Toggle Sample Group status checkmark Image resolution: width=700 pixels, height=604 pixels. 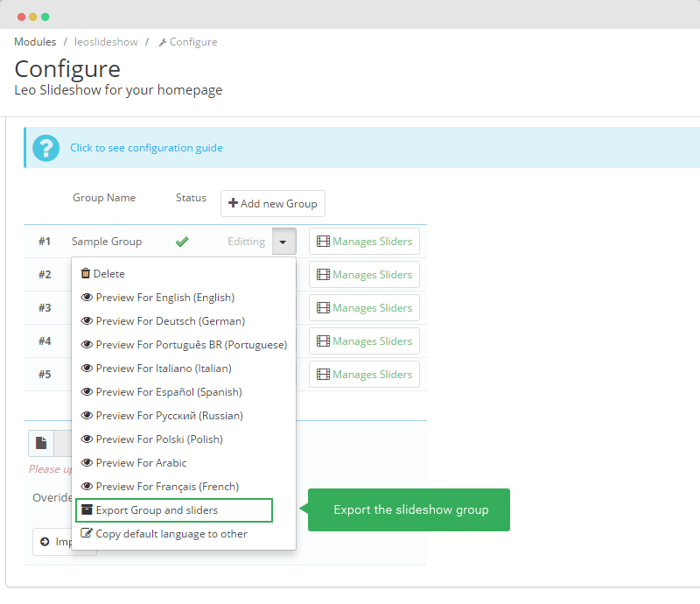pyautogui.click(x=182, y=242)
